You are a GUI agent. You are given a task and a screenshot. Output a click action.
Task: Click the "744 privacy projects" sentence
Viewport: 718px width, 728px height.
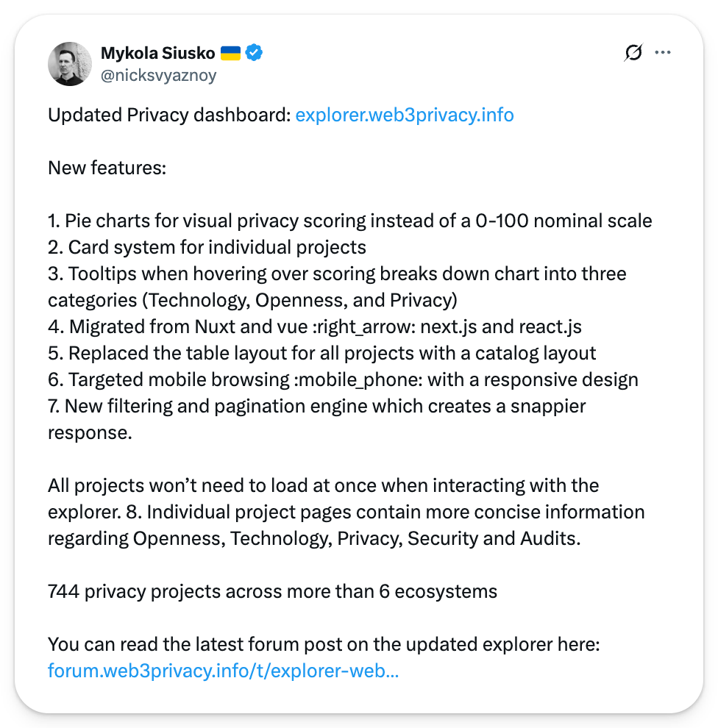tap(272, 591)
